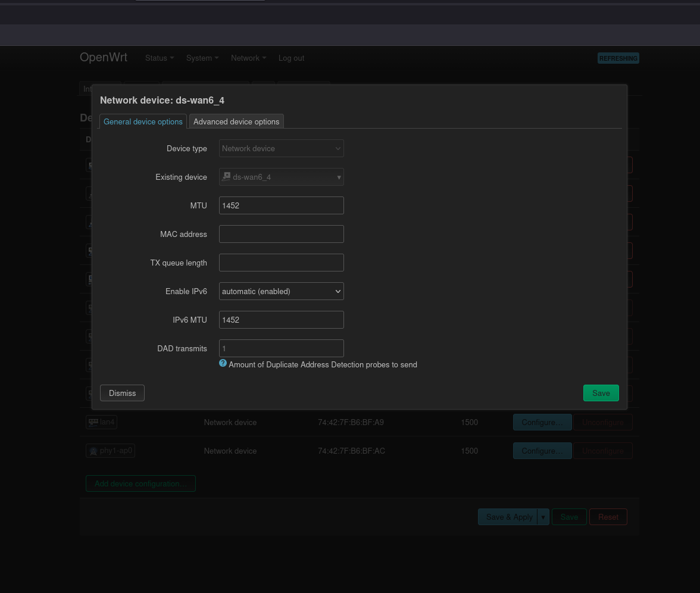This screenshot has height=593, width=700.
Task: Open the System menu
Action: pos(202,58)
